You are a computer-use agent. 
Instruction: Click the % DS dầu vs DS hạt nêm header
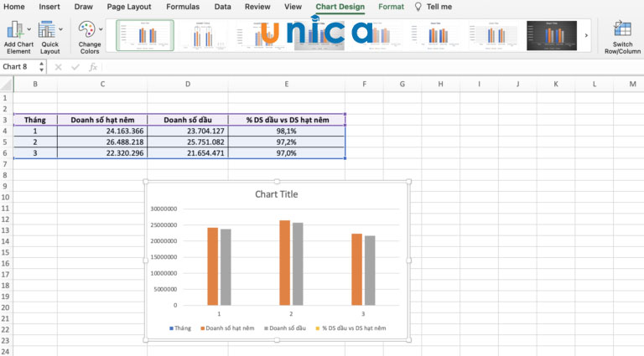click(287, 120)
